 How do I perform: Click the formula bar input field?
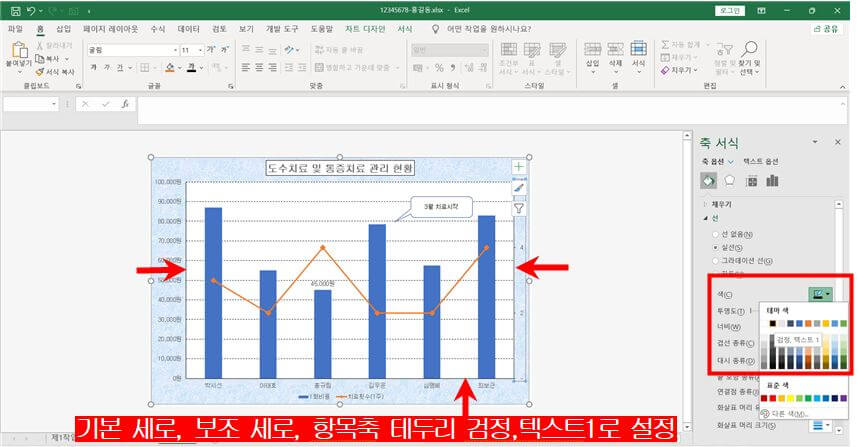[x=492, y=111]
